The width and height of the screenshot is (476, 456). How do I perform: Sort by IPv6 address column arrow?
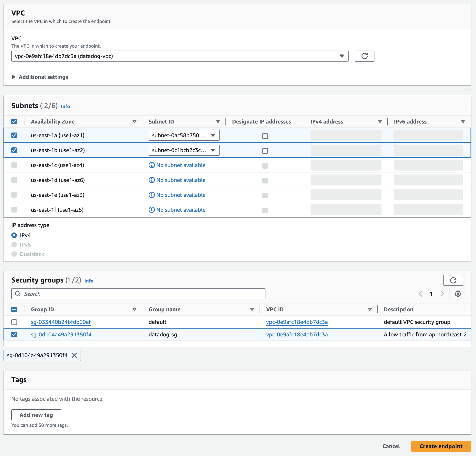[463, 121]
